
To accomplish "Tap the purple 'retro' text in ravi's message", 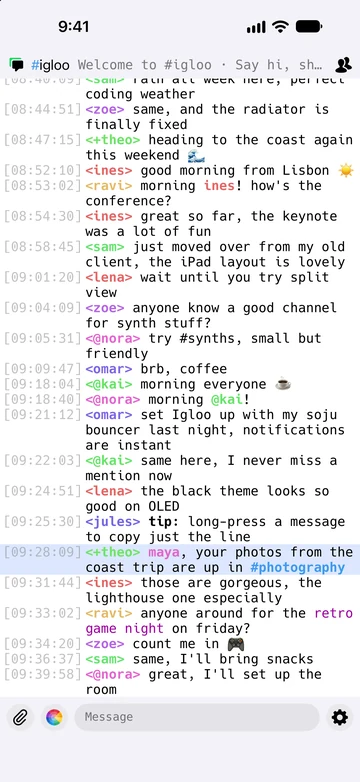I will 333,613.
